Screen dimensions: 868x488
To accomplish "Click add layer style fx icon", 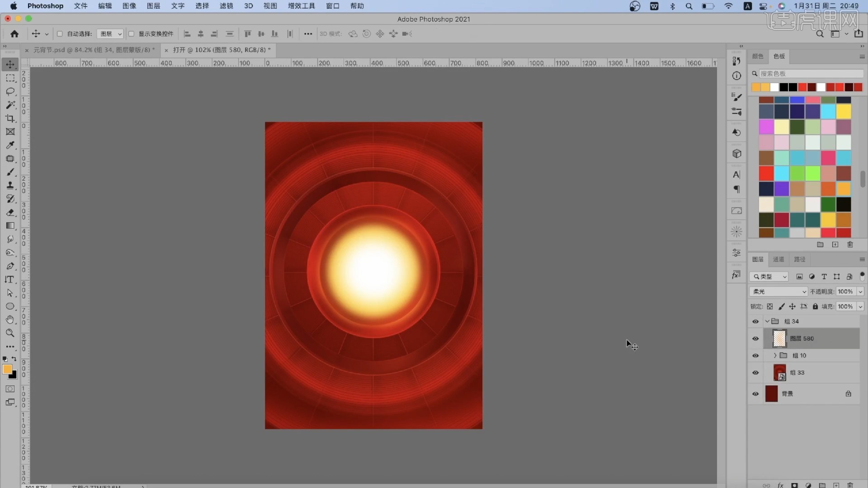I will [x=780, y=485].
